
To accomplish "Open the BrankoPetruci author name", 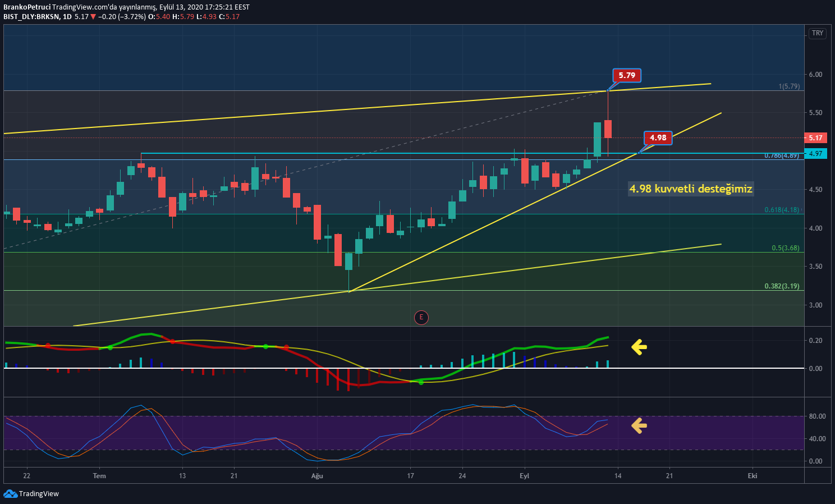I will (26, 7).
